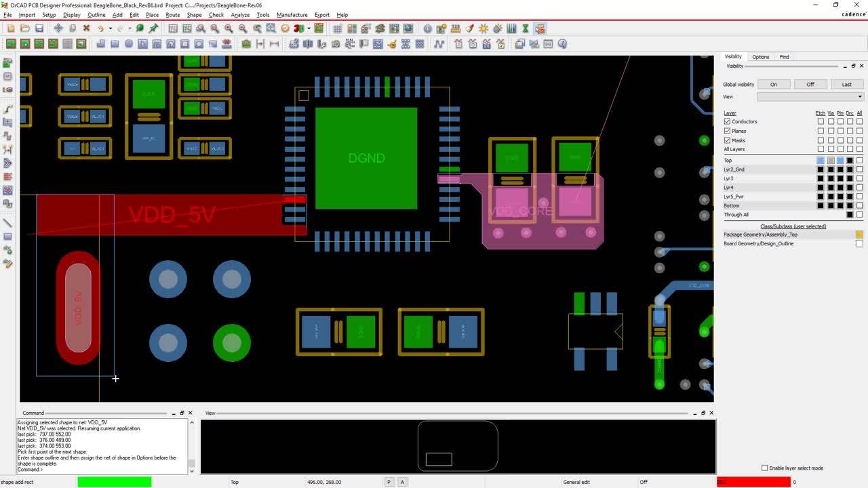
Task: Click the Flip design icon
Action: pos(318,28)
